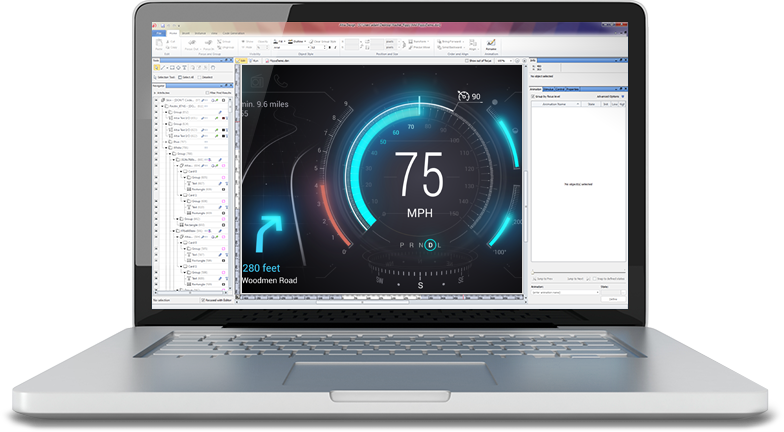
Task: Click the font size field
Action: (x=318, y=48)
